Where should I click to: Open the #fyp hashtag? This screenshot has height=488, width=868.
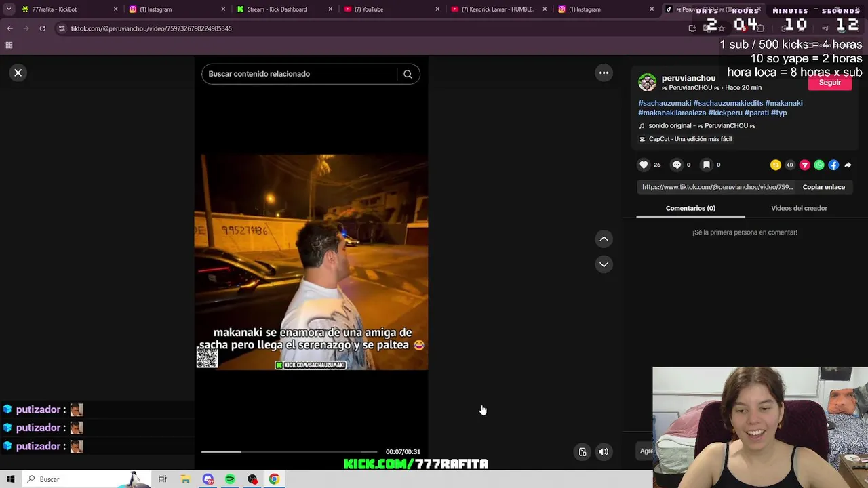point(778,113)
